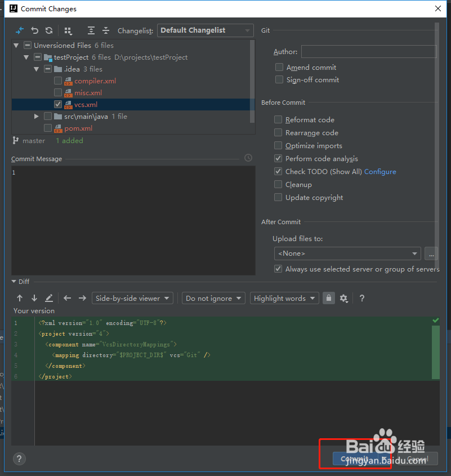Screen dimensions: 451x476
Task: Expand the src\main\java folder node
Action: pyautogui.click(x=37, y=116)
